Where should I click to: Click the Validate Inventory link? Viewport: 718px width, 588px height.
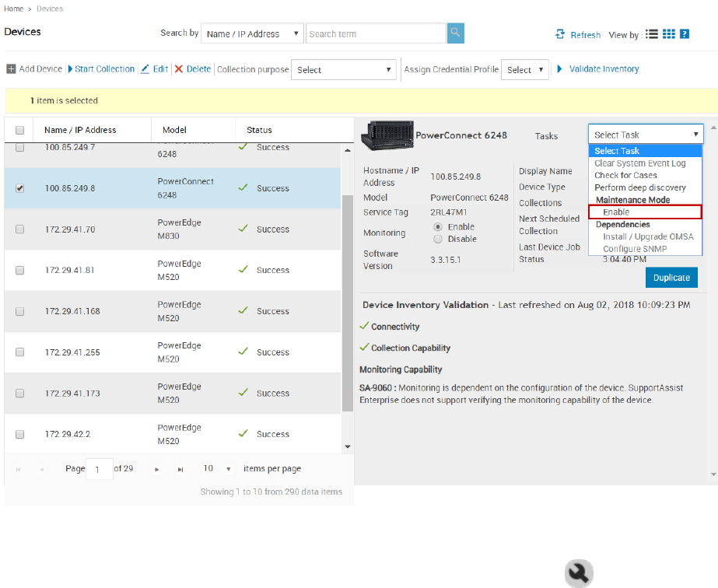tap(604, 69)
